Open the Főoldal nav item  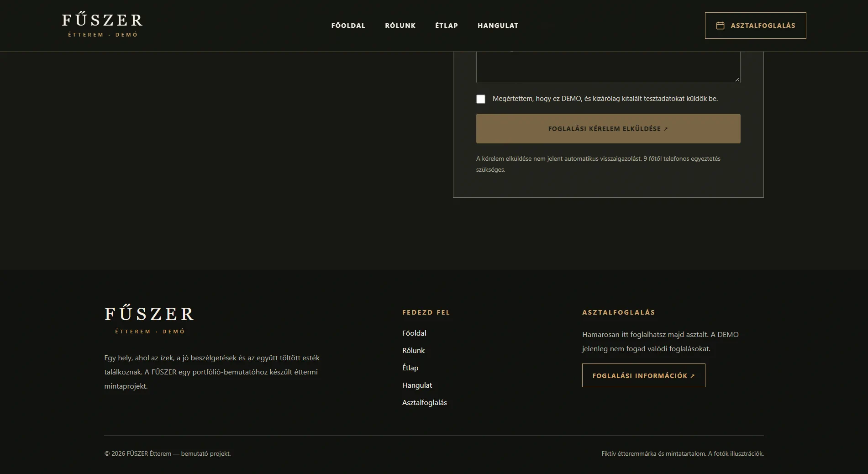click(348, 26)
